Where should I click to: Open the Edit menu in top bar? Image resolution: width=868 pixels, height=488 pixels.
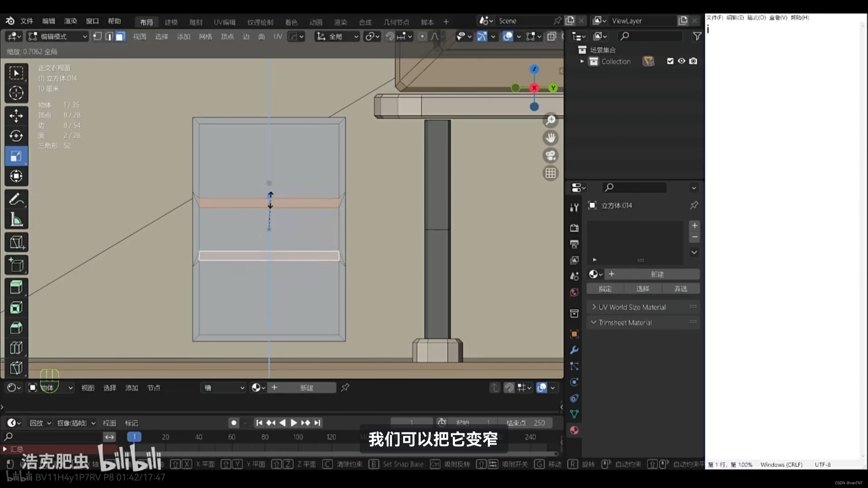coord(48,21)
